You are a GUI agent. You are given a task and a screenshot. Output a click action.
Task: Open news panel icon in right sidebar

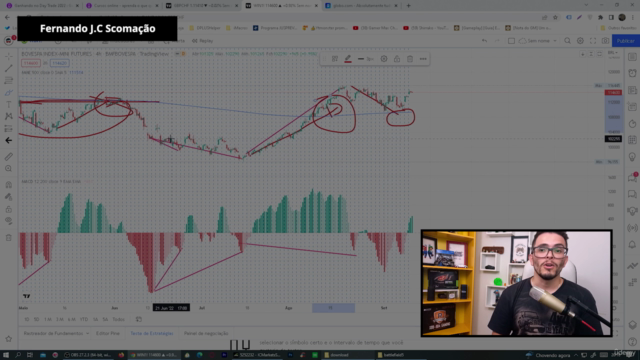click(632, 90)
